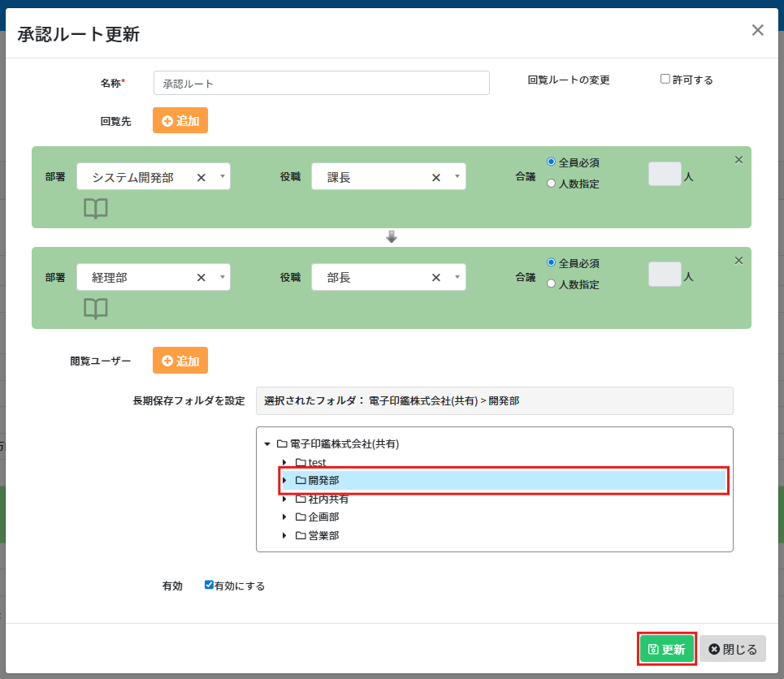Screen dimensions: 784x679
Task: Click the green 更新 button
Action: point(666,649)
